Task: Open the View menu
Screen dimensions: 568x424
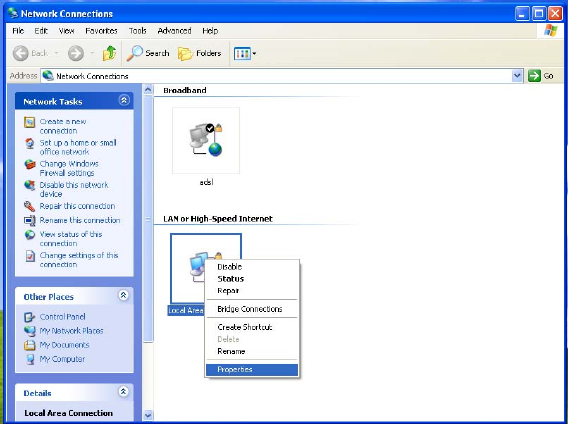Action: click(66, 31)
